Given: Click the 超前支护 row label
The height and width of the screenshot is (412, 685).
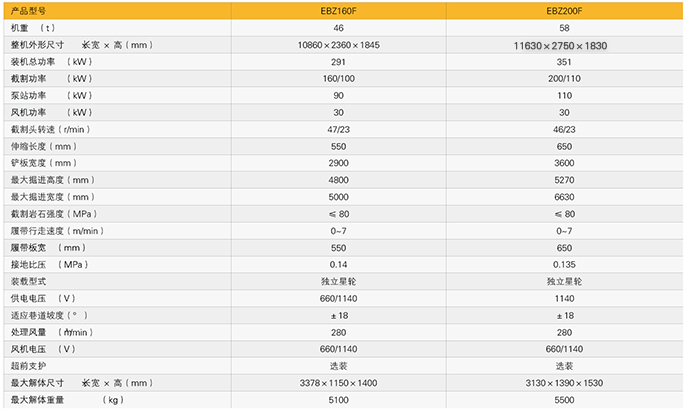Looking at the screenshot, I should 27,366.
